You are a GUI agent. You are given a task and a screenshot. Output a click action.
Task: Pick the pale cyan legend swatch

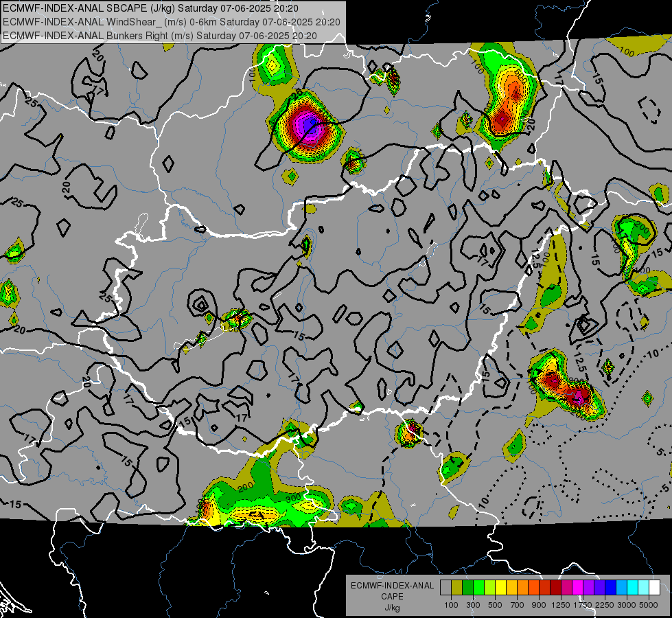point(644,587)
